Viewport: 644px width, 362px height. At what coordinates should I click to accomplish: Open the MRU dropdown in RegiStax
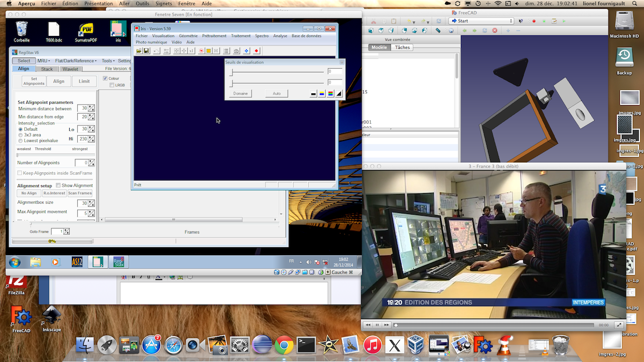44,61
